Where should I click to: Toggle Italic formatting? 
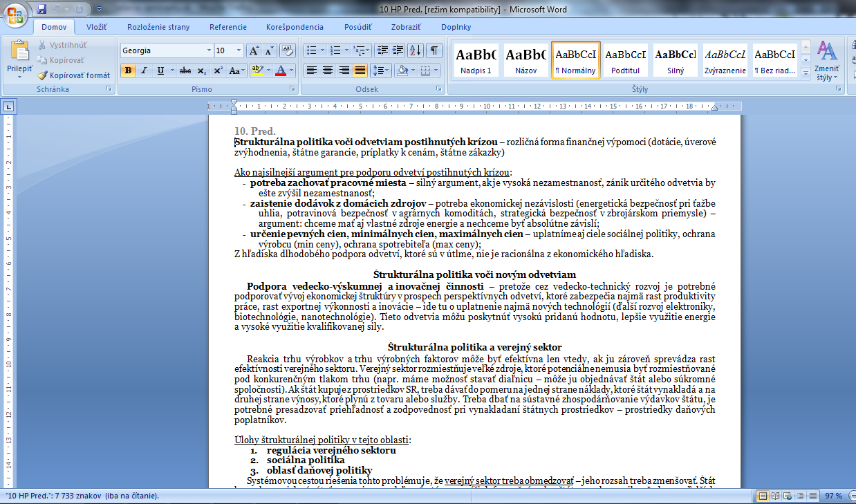(x=144, y=71)
